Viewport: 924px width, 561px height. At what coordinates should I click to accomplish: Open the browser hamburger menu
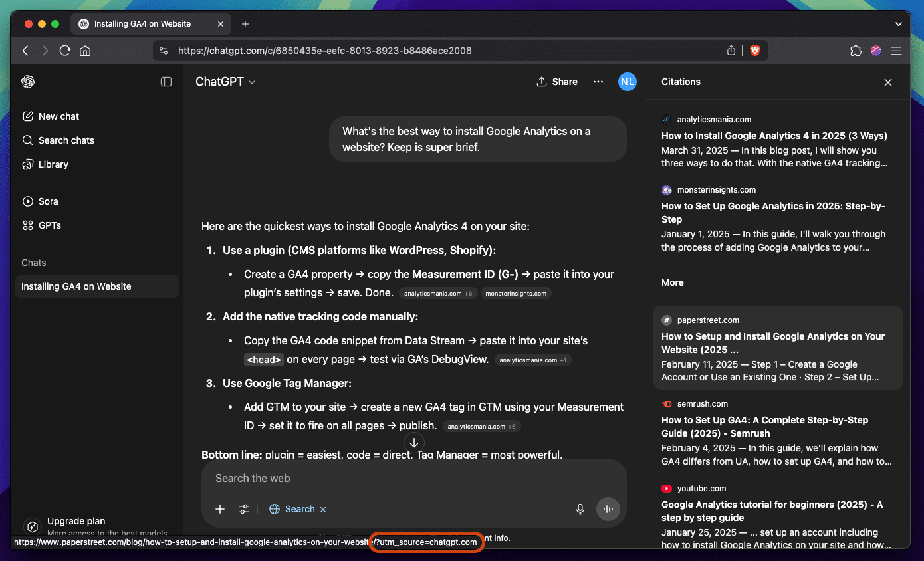896,51
